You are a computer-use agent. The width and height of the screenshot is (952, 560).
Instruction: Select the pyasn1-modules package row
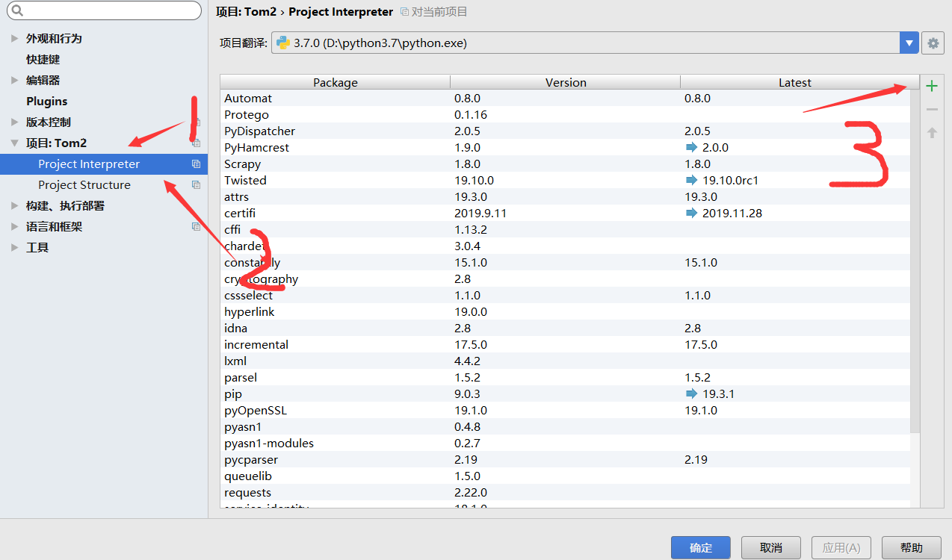click(566, 443)
